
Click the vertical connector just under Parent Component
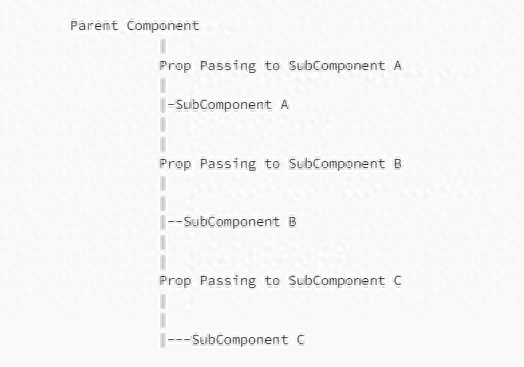163,46
